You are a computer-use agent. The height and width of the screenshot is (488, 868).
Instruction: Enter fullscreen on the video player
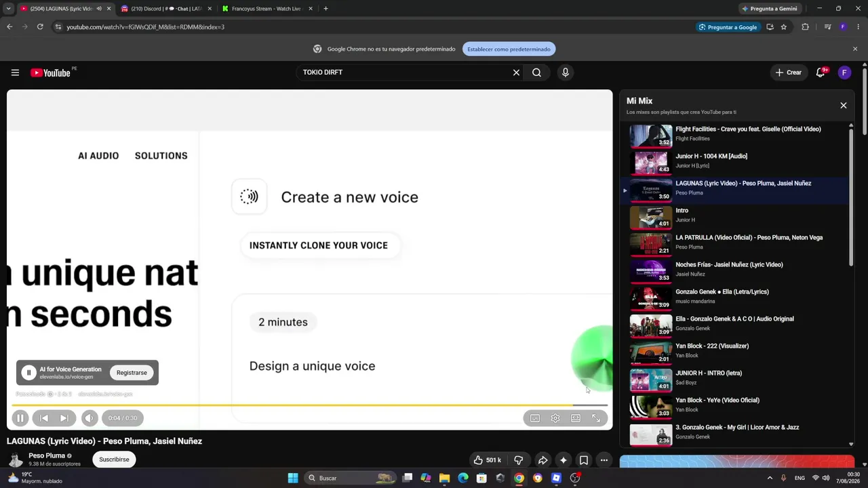[596, 418]
